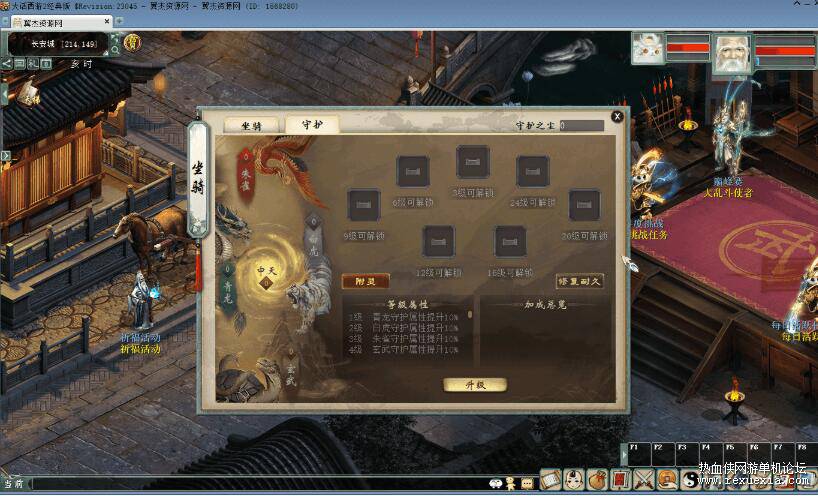Open the inventory bag icon

coord(597,479)
